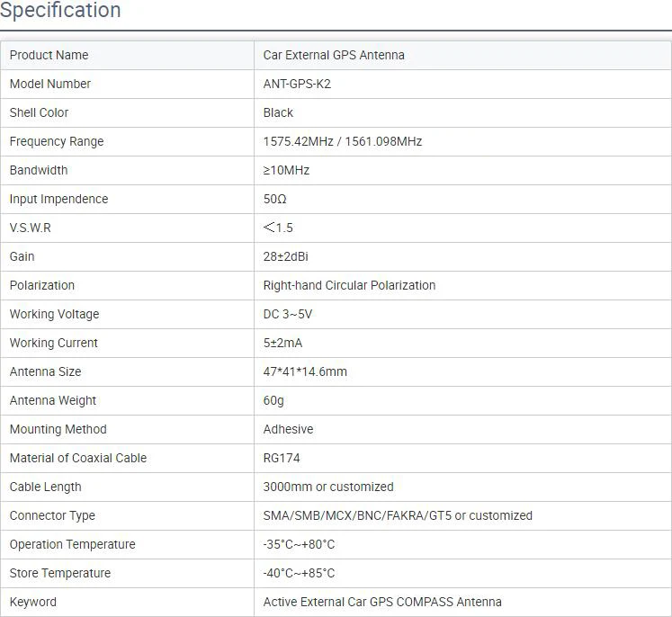Select the 'ANT-GPS-K2' model value
The image size is (672, 617).
297,84
